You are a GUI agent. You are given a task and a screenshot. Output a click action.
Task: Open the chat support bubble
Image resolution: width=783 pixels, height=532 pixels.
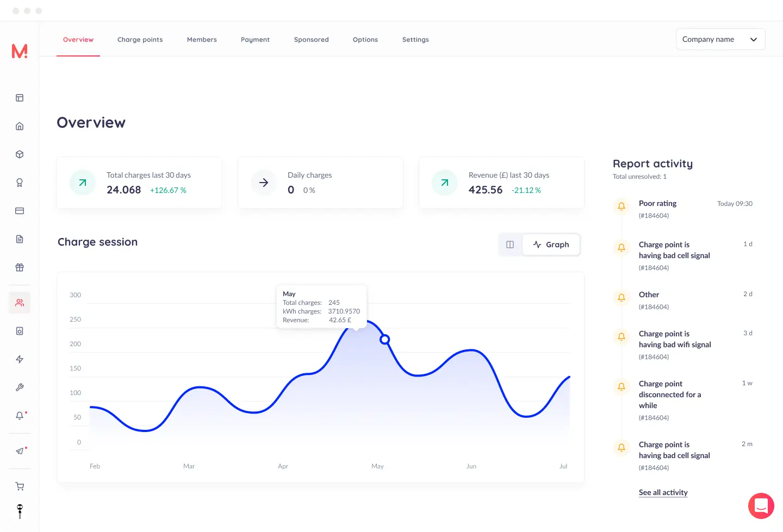(761, 506)
